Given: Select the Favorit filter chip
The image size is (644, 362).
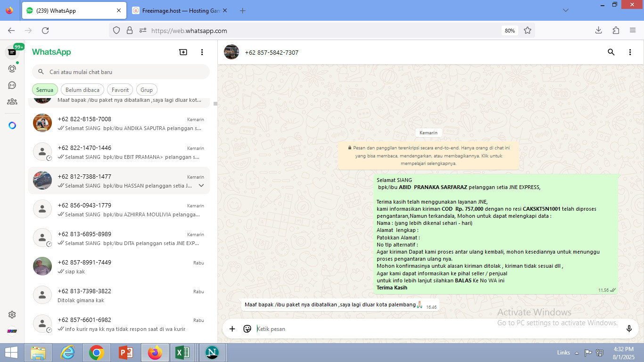Looking at the screenshot, I should pos(120,90).
